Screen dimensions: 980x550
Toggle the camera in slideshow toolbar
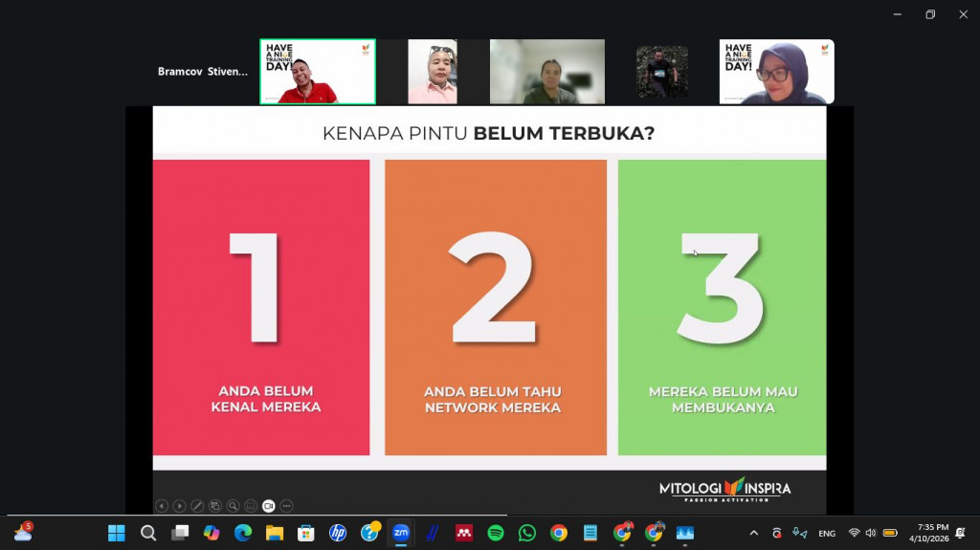point(269,506)
